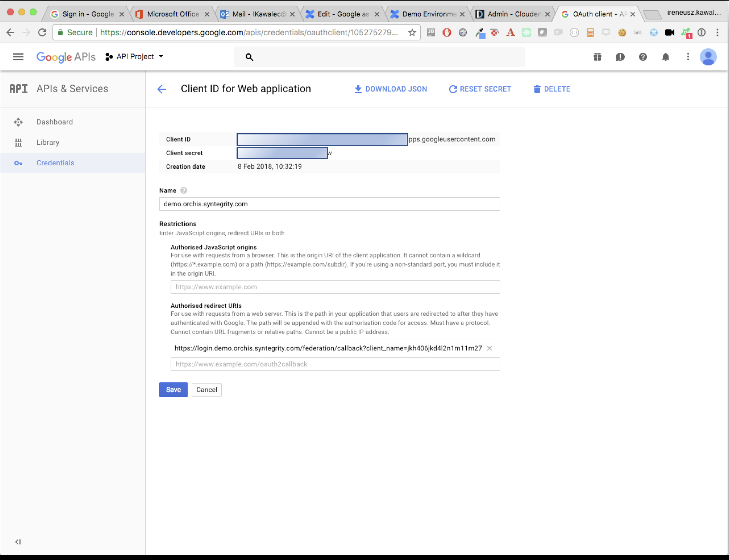Select Credentials in the sidebar
This screenshot has height=560, width=729.
pyautogui.click(x=73, y=163)
